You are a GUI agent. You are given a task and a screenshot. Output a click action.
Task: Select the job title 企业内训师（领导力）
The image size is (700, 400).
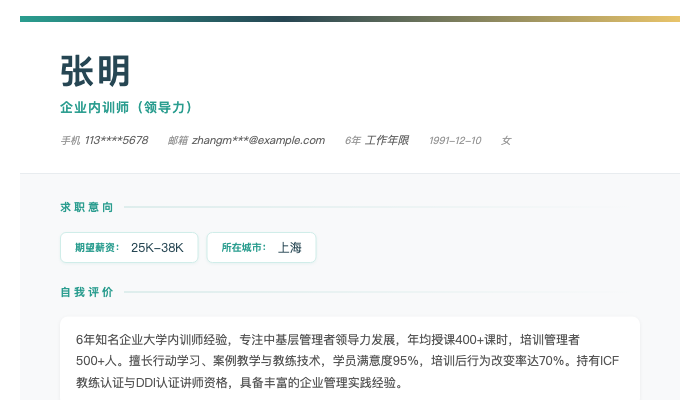point(126,108)
